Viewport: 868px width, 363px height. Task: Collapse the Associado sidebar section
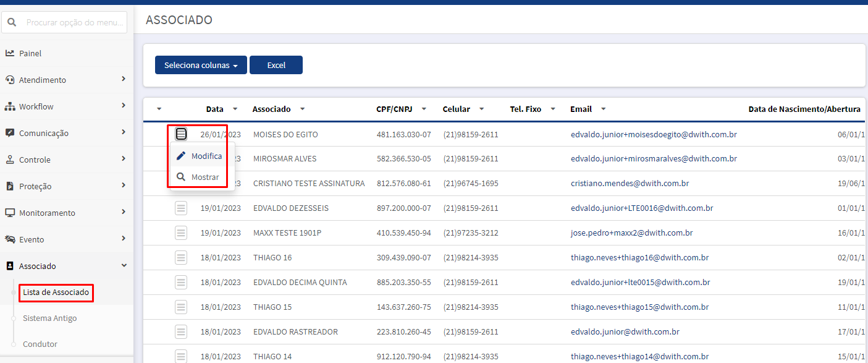67,266
